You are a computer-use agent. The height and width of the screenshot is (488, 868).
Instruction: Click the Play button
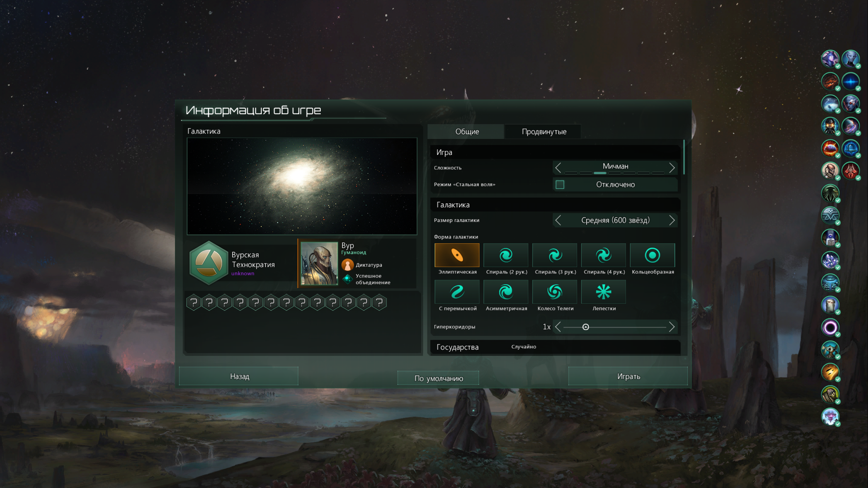[x=628, y=376]
